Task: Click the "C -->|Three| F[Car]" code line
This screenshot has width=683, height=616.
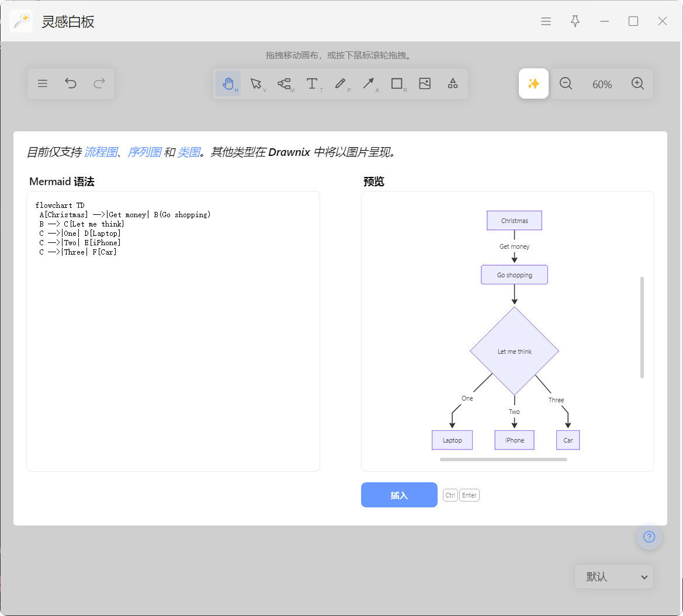Action: click(x=78, y=252)
